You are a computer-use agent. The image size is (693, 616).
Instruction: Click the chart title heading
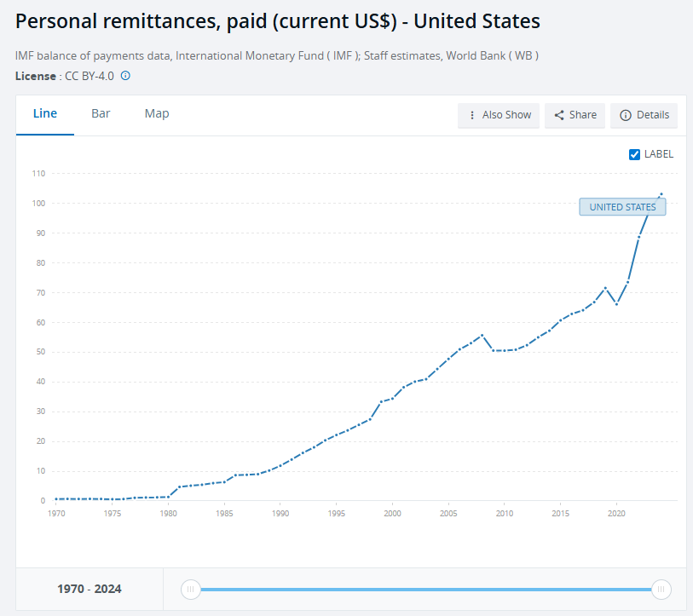coord(278,21)
